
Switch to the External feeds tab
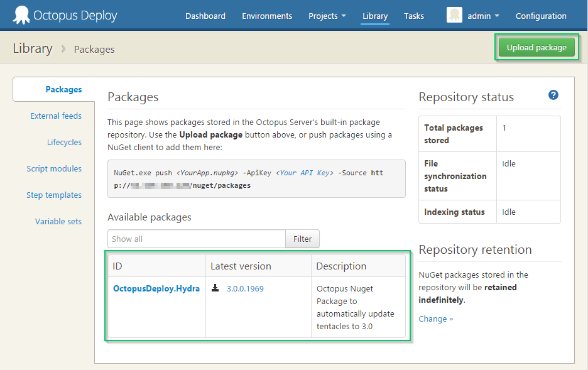click(56, 116)
